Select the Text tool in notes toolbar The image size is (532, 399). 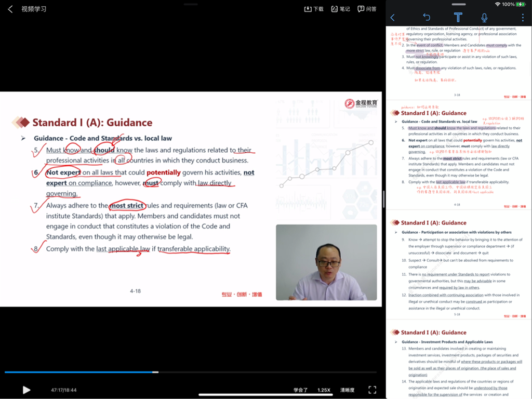pyautogui.click(x=458, y=18)
